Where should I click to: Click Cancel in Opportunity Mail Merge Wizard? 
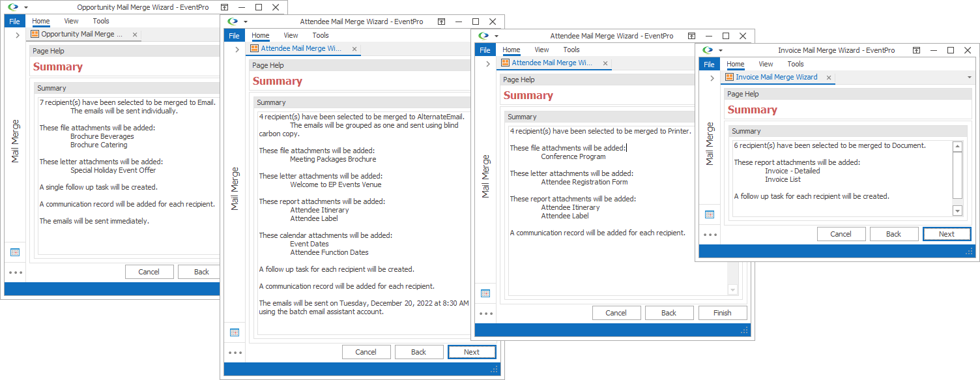point(149,272)
